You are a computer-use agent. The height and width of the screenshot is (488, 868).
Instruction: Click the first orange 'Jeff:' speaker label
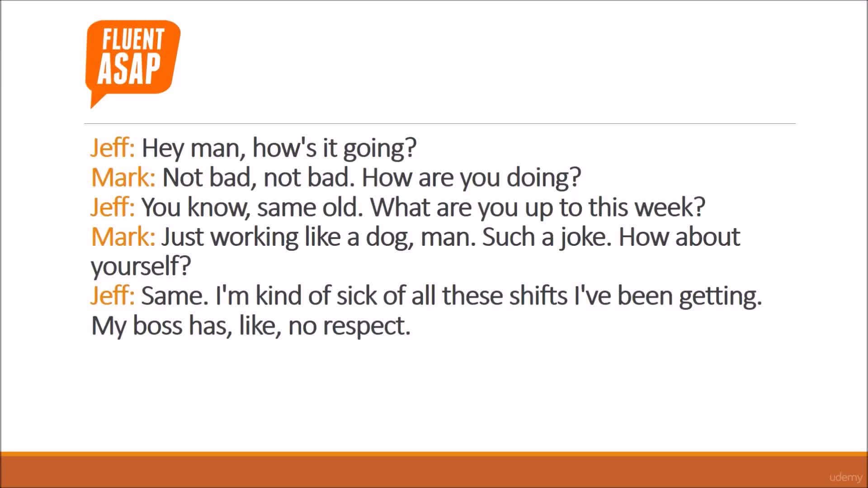click(113, 148)
